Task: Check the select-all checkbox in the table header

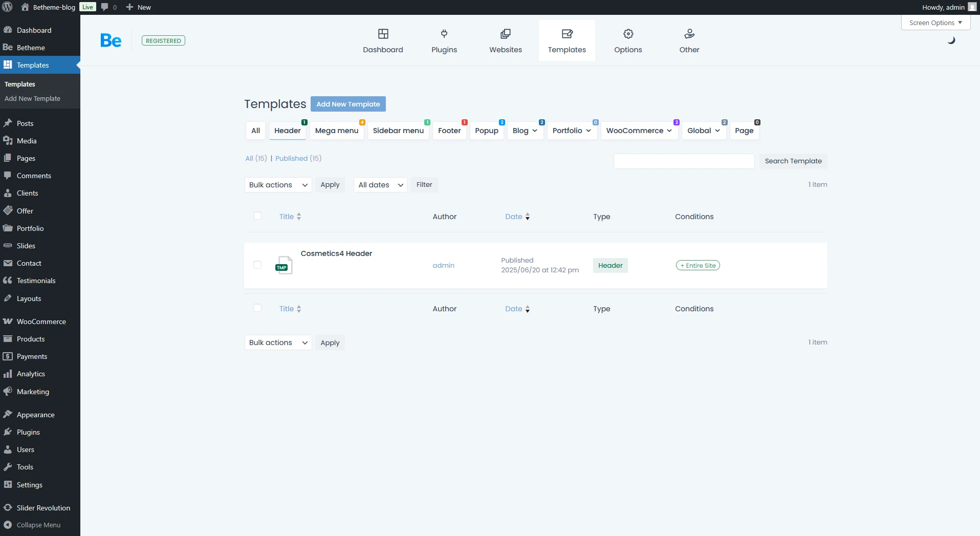Action: pos(257,216)
